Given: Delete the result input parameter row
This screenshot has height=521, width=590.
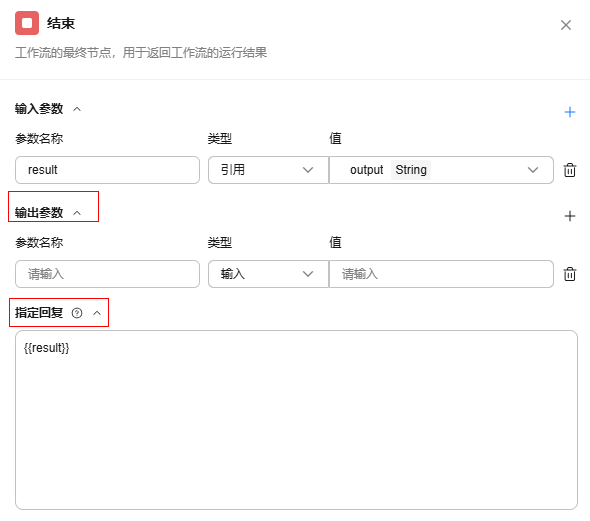Looking at the screenshot, I should click(570, 170).
